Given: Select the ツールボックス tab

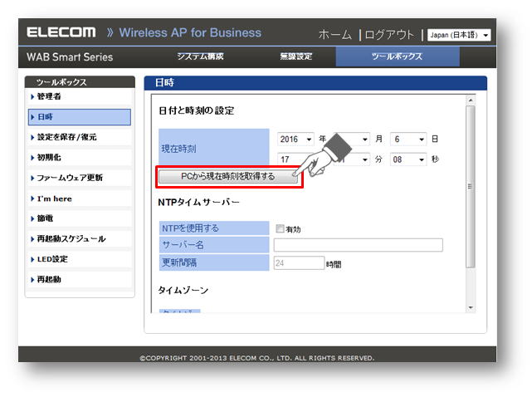Looking at the screenshot, I should point(398,56).
